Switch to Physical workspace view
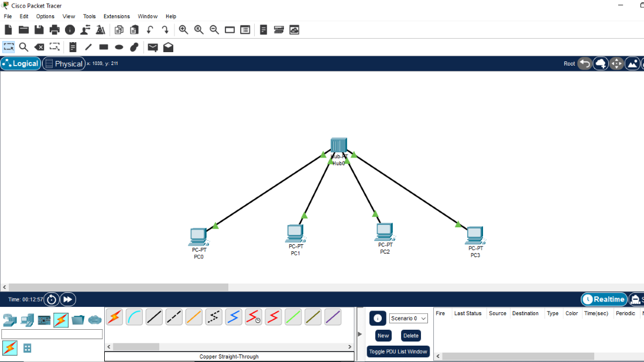 (63, 64)
